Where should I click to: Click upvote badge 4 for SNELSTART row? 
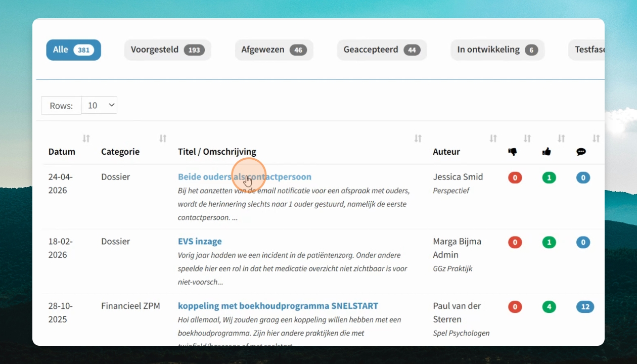tap(549, 306)
